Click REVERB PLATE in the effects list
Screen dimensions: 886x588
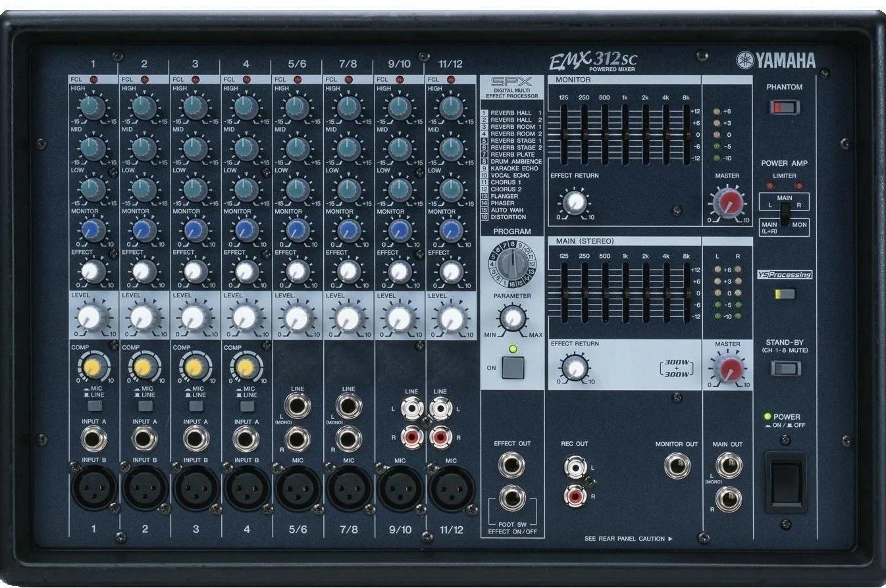tap(513, 155)
